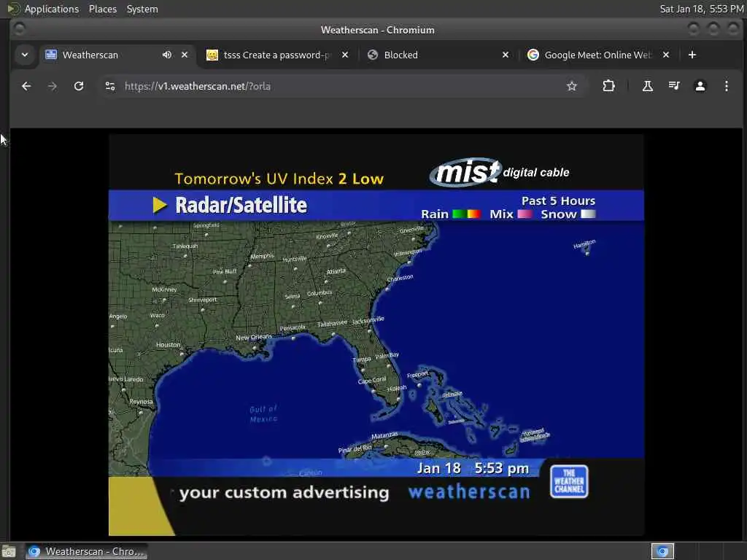Viewport: 747px width, 560px height.
Task: Click the Applications menu logo icon
Action: click(x=13, y=9)
